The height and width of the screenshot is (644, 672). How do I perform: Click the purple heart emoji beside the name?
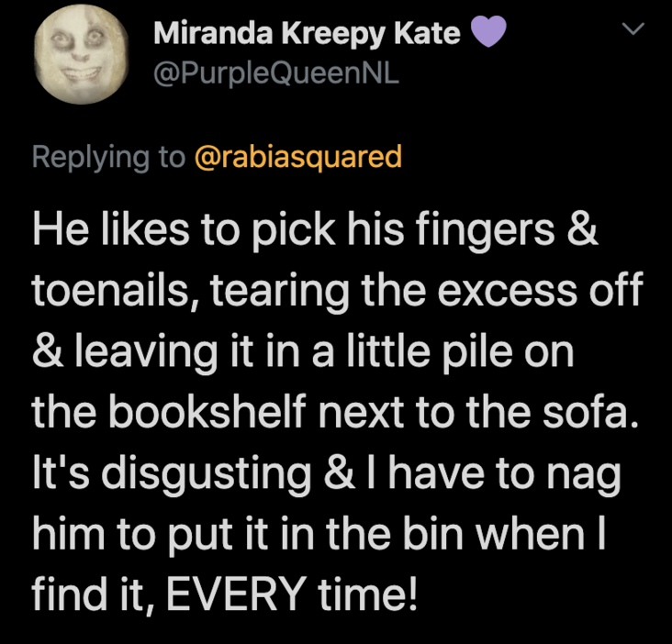coord(487,34)
